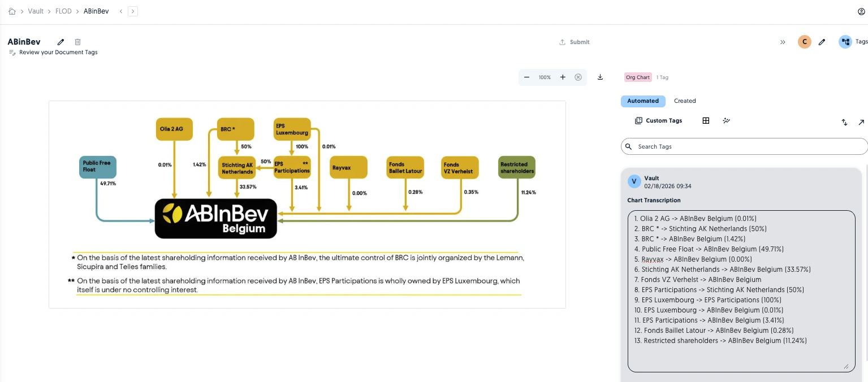Click the expand diagonal arrow icon
Image resolution: width=868 pixels, height=382 pixels.
click(x=861, y=122)
